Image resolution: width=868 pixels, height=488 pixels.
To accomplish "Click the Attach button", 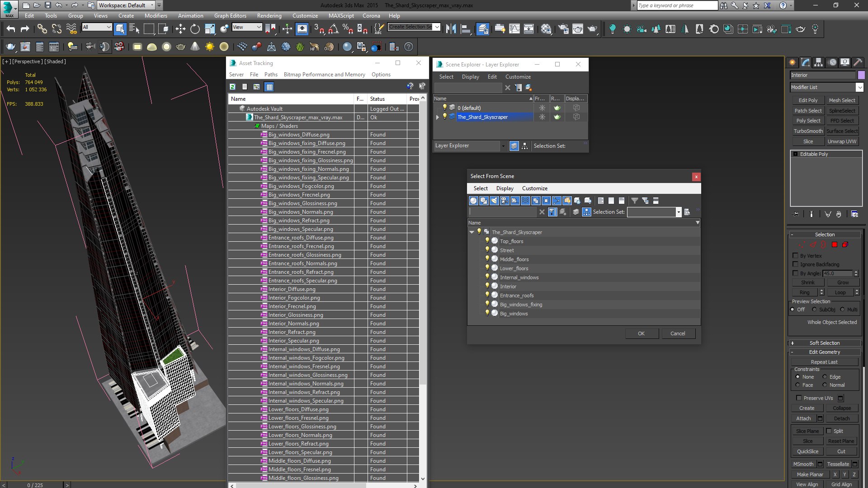I will 803,418.
